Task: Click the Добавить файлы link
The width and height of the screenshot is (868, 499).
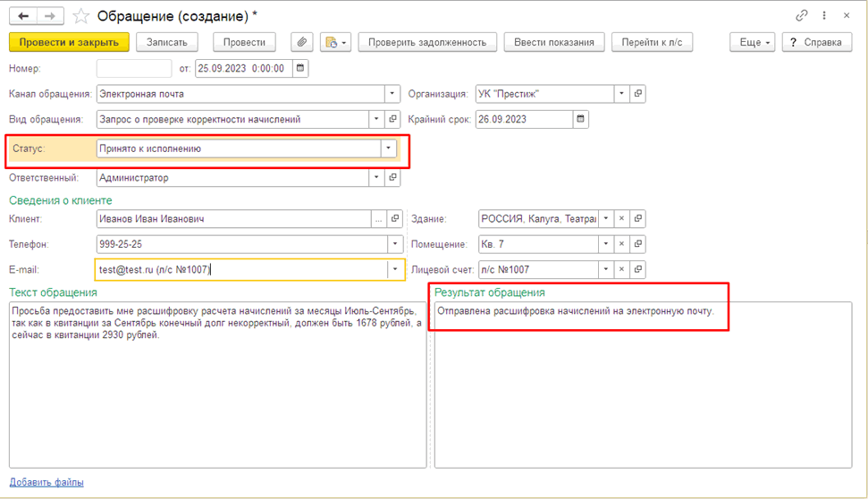Action: click(46, 482)
